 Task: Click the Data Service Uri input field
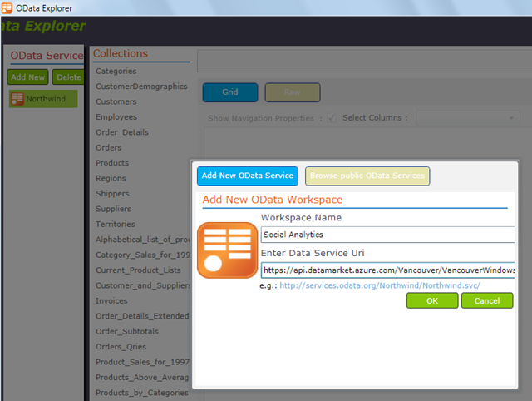tap(387, 270)
